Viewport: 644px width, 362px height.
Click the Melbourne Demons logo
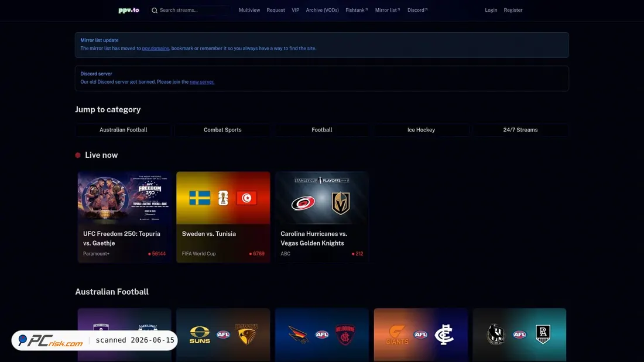pyautogui.click(x=345, y=335)
